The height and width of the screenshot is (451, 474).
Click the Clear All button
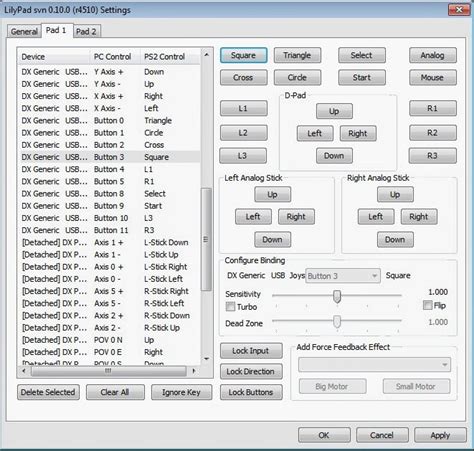[x=115, y=392]
